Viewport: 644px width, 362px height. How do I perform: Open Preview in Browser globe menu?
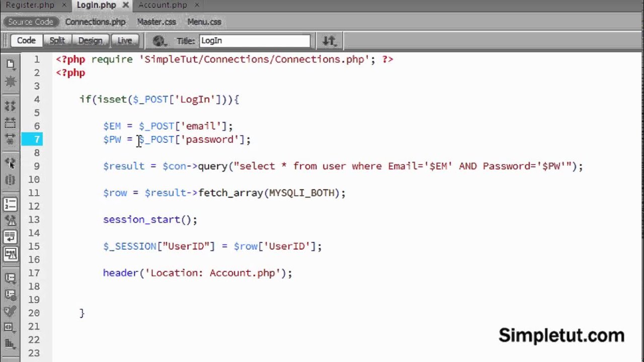tap(160, 41)
